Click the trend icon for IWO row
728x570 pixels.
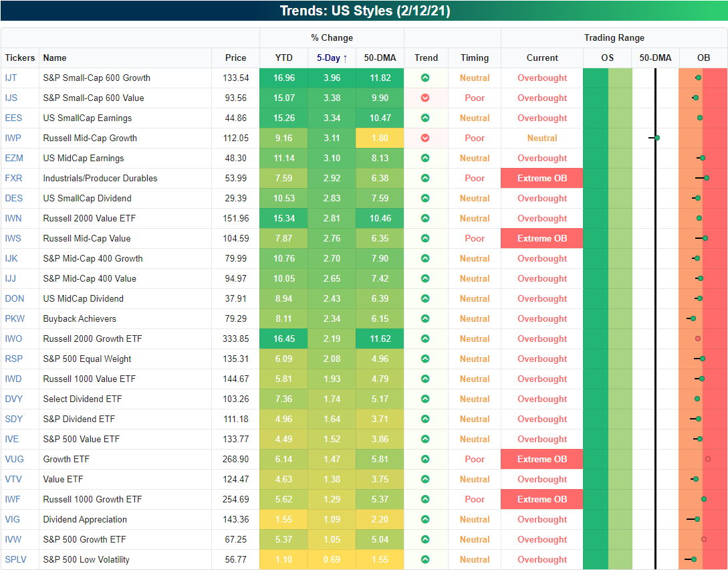click(425, 339)
